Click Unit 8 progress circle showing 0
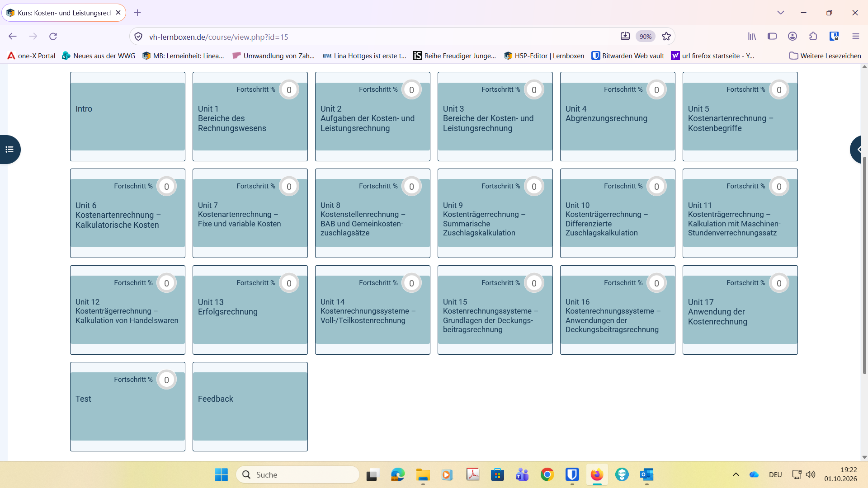The height and width of the screenshot is (488, 868). 411,187
